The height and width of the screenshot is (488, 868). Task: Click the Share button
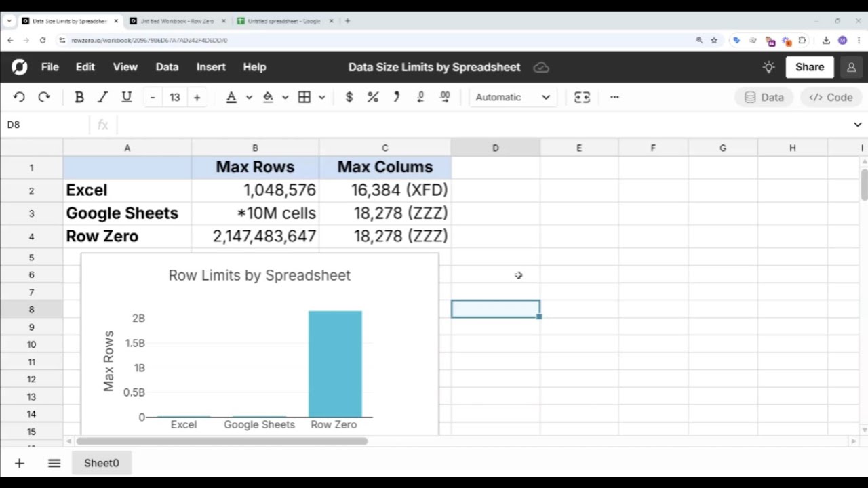[810, 67]
